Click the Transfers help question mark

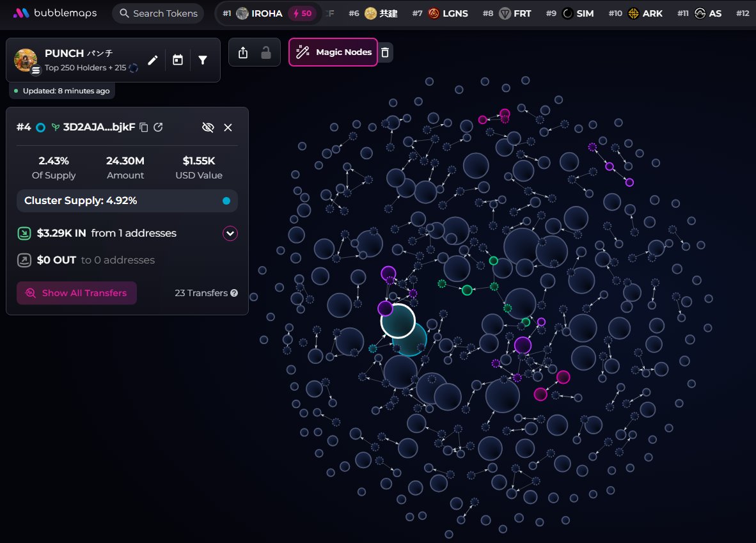click(234, 293)
